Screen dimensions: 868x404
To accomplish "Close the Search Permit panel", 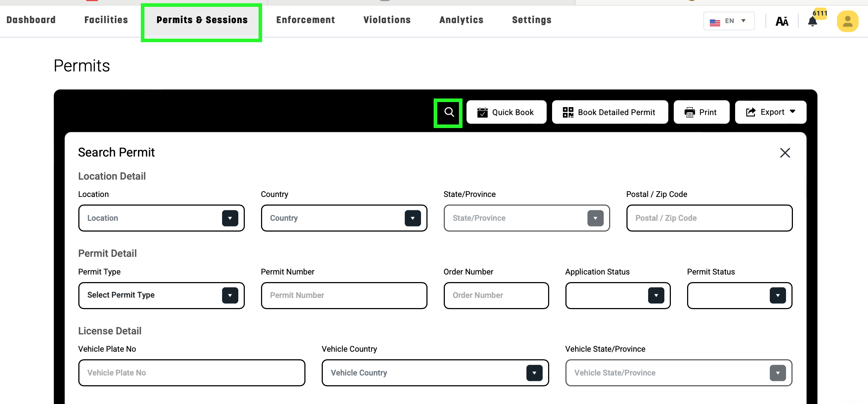I will (785, 153).
